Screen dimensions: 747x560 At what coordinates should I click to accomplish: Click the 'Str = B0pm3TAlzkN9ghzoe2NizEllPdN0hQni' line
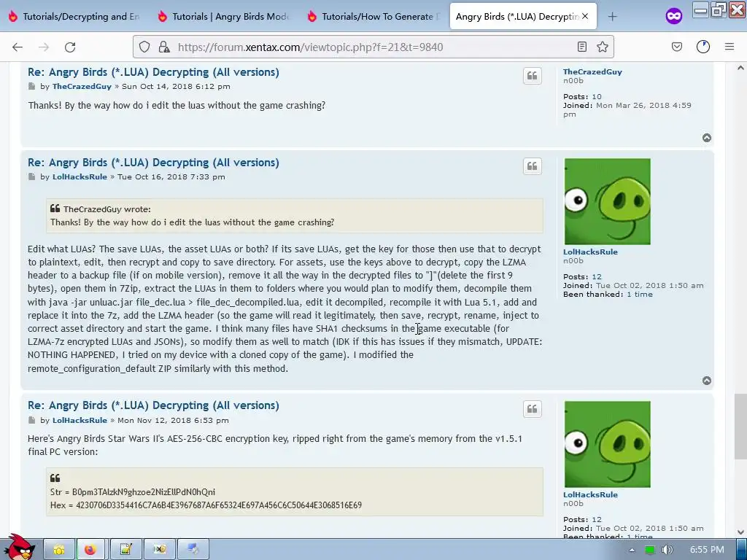pyautogui.click(x=133, y=491)
